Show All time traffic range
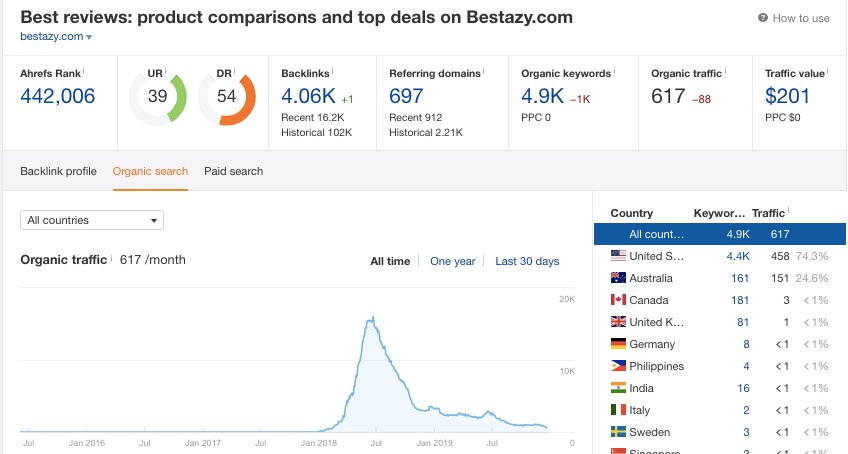 pyautogui.click(x=390, y=261)
